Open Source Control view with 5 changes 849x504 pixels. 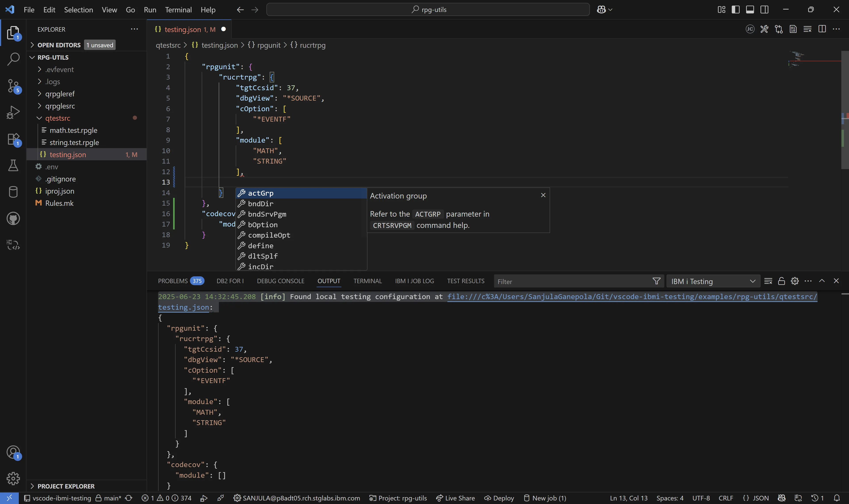[x=13, y=86]
